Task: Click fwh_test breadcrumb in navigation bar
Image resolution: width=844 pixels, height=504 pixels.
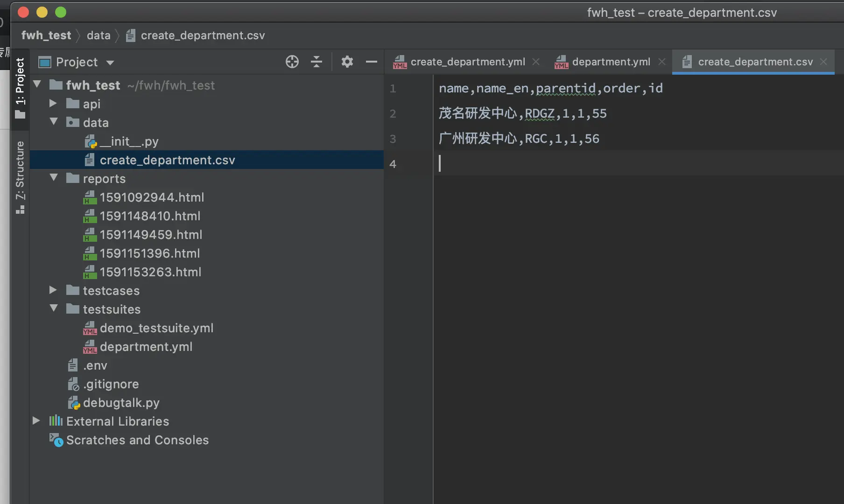Action: pos(46,35)
